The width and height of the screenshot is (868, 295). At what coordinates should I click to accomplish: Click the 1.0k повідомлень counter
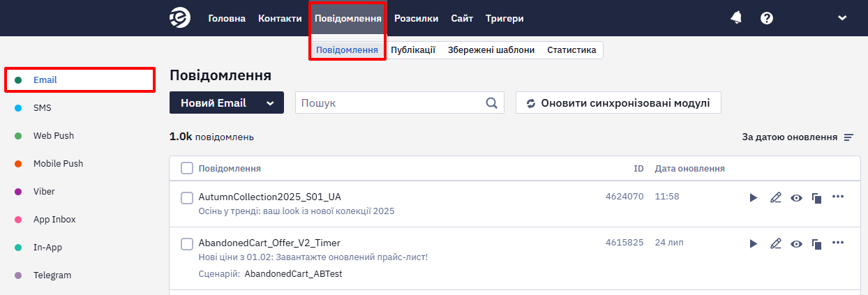pyautogui.click(x=211, y=137)
